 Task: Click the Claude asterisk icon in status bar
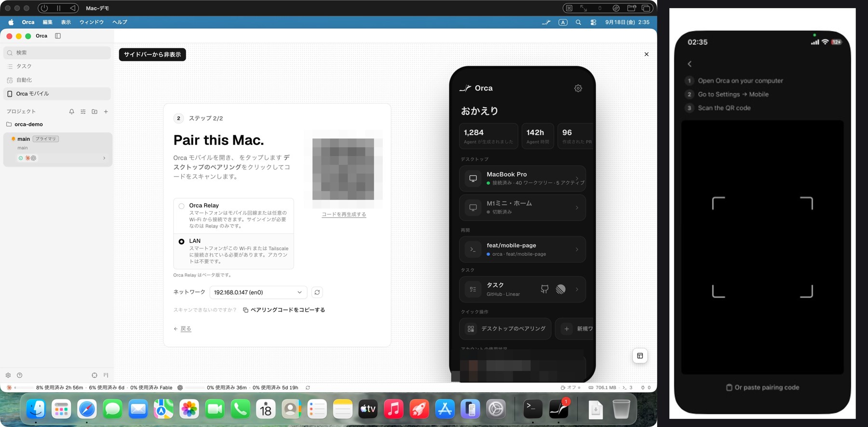[9, 387]
